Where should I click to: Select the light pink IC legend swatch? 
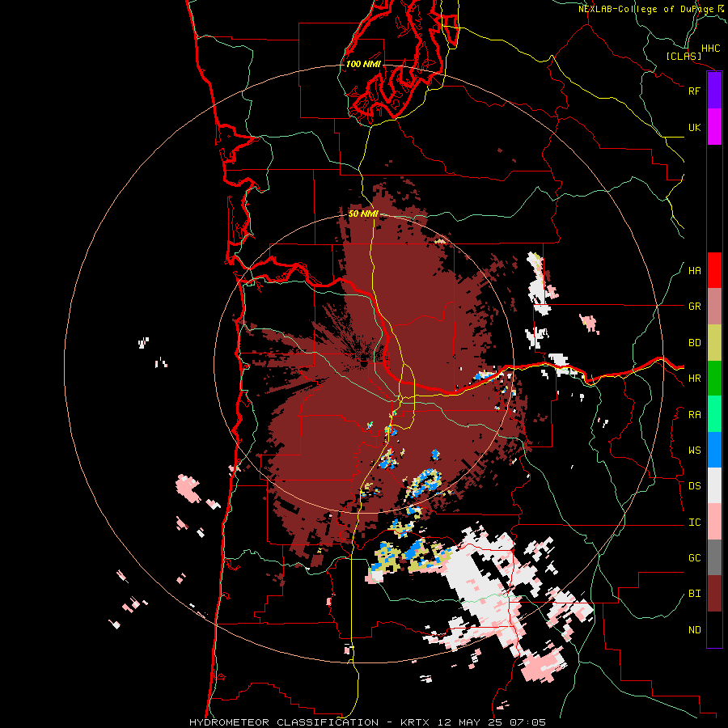[714, 522]
